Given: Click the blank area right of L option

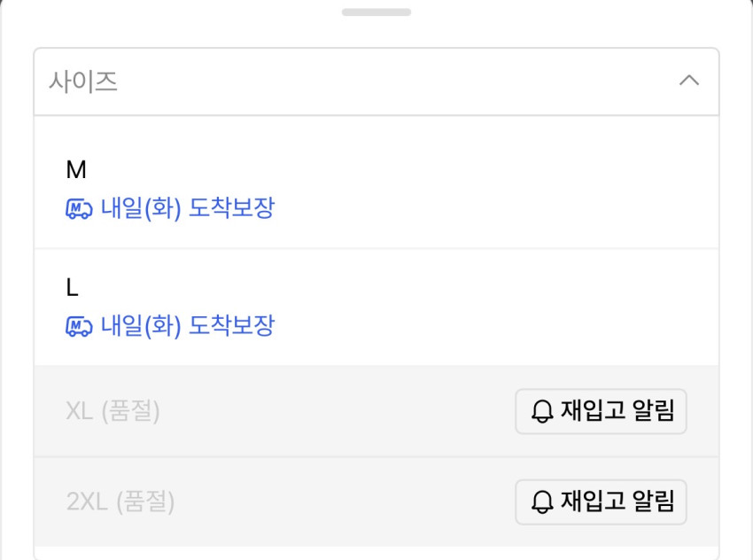Looking at the screenshot, I should tap(496, 307).
